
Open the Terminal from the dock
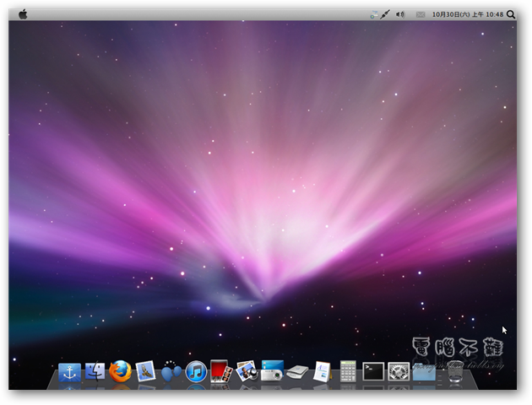tap(372, 371)
